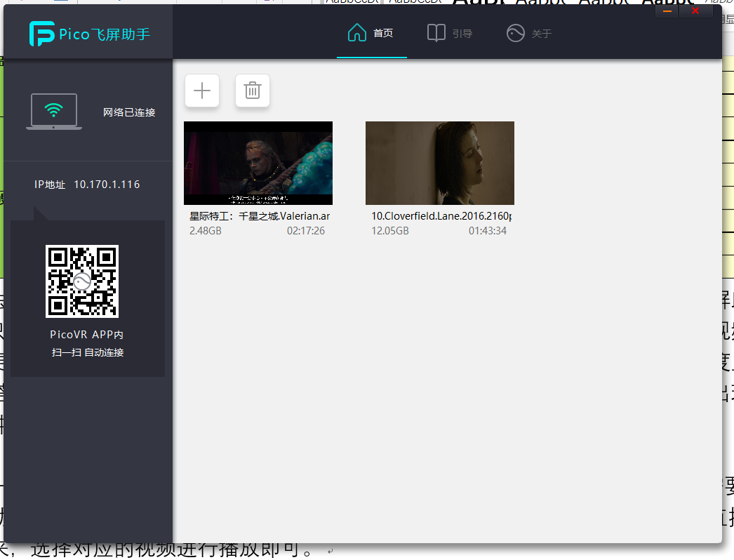The width and height of the screenshot is (734, 560).
Task: Click the Pico logo icon
Action: pyautogui.click(x=42, y=34)
